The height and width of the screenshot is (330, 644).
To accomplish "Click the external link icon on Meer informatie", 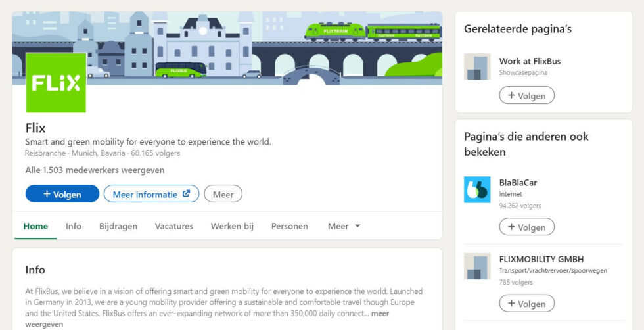I will [187, 194].
